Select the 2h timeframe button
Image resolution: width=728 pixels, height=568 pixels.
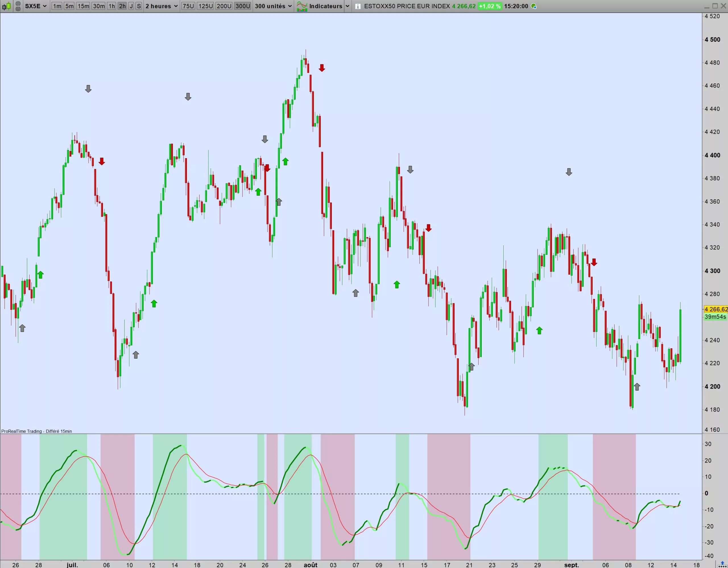coord(122,6)
